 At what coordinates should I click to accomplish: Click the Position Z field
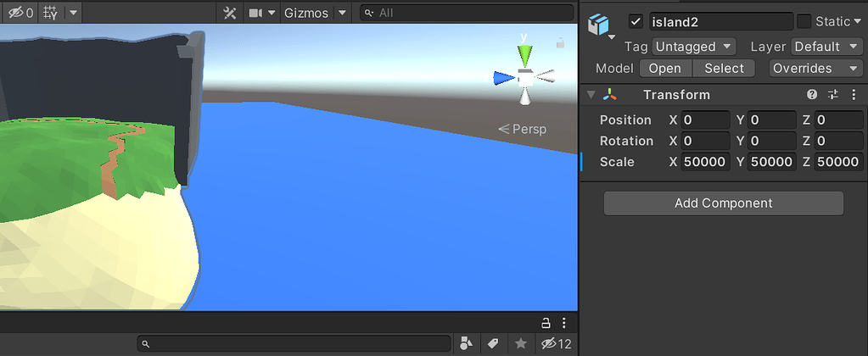[838, 120]
